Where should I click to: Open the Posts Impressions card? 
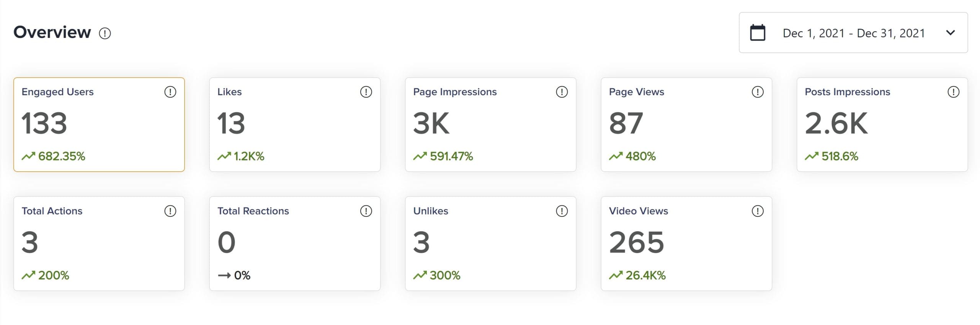click(x=882, y=125)
